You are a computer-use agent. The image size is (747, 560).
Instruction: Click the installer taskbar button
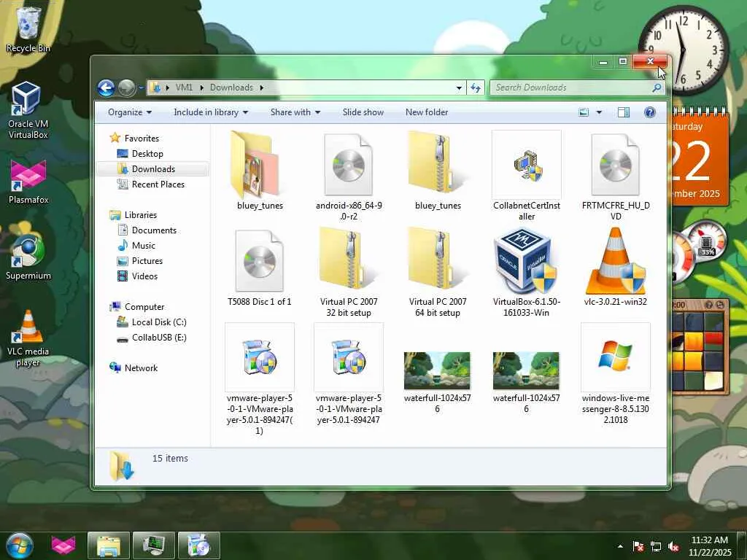pyautogui.click(x=198, y=545)
